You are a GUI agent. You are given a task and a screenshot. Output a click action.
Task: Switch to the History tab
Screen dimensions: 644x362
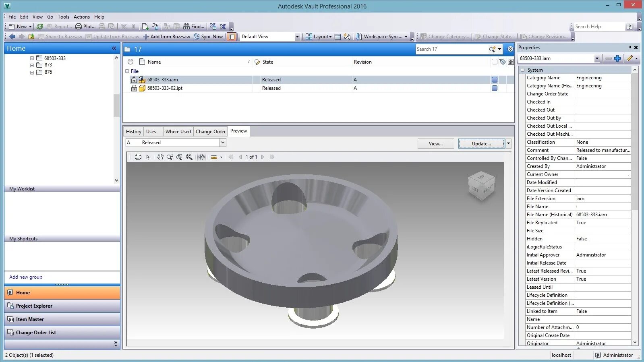tap(133, 132)
